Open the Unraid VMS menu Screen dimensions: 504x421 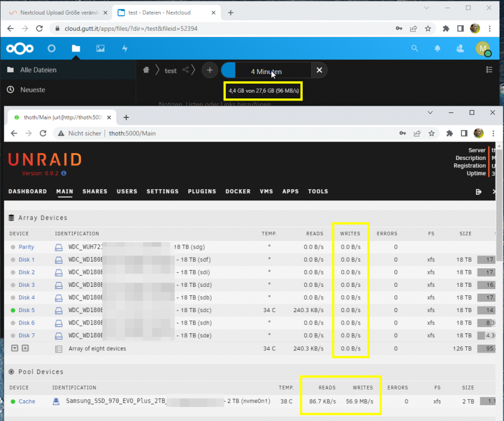tap(266, 191)
